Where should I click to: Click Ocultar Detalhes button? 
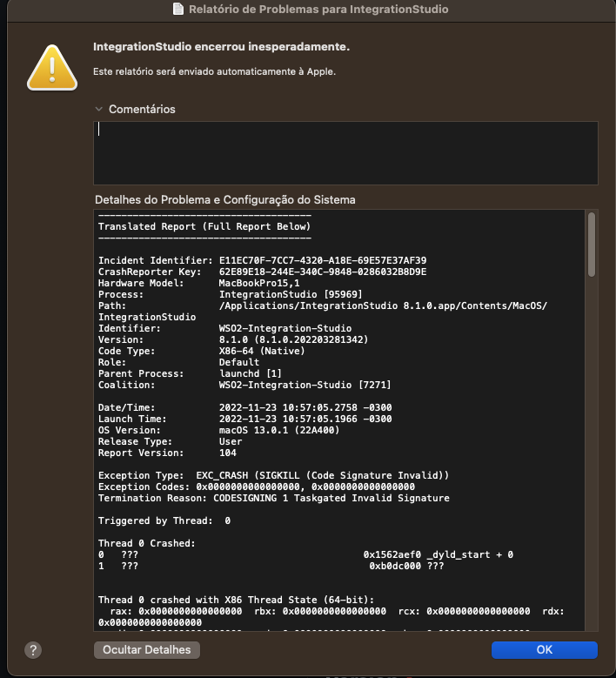(x=146, y=650)
